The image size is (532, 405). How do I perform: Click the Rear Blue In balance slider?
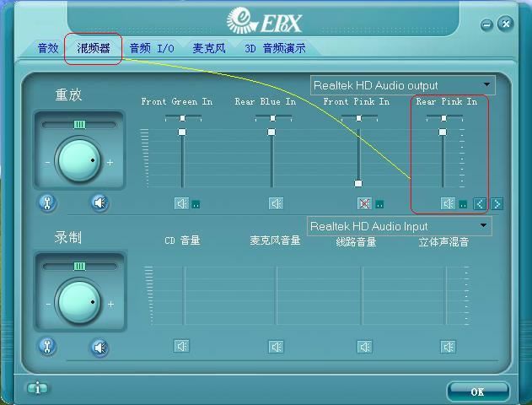273,118
